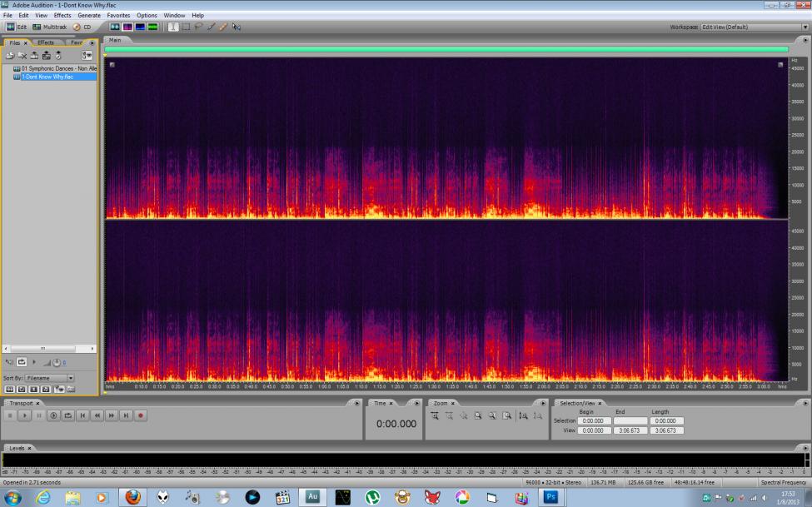Click Zoom In Horizontally icon
The height and width of the screenshot is (507, 812).
(x=435, y=416)
